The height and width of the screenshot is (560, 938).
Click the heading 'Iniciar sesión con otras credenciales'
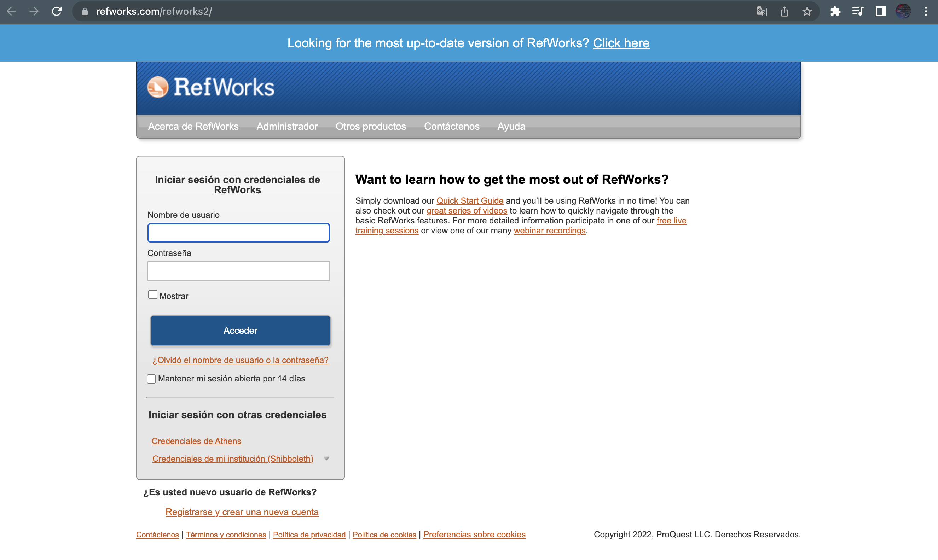pyautogui.click(x=237, y=415)
